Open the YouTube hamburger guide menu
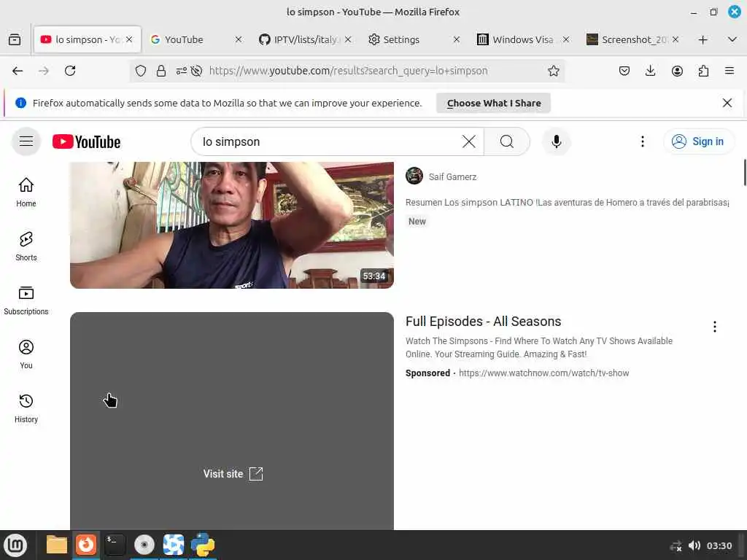Screen dimensions: 747x560 click(x=26, y=141)
